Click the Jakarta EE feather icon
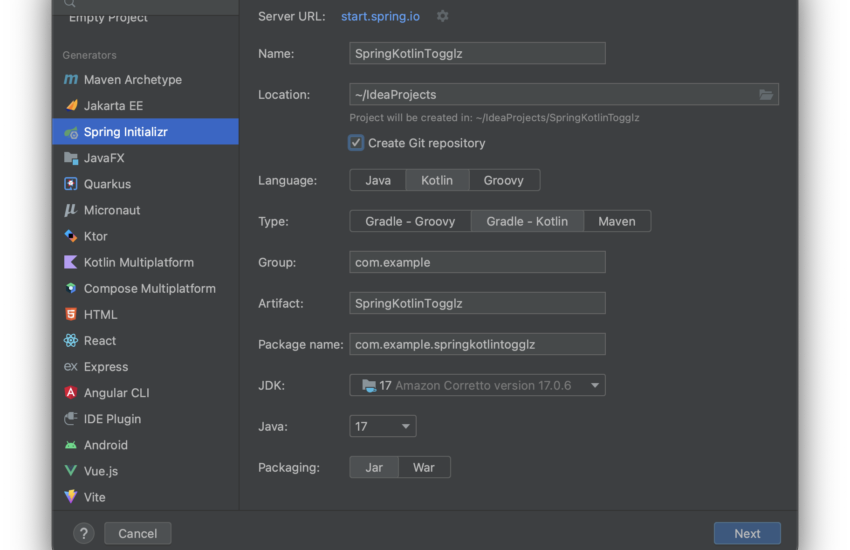850x550 pixels. [x=70, y=106]
